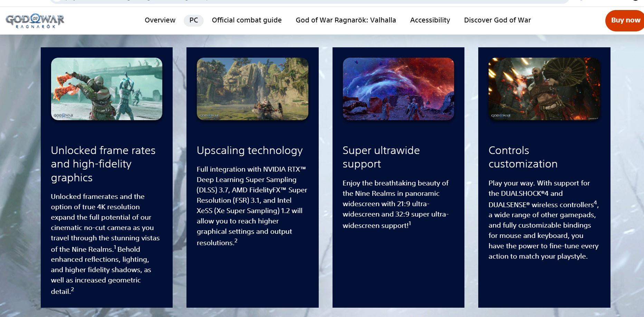Image resolution: width=644 pixels, height=317 pixels.
Task: Open the Kratos combat screenshot thumbnail
Action: tap(107, 89)
